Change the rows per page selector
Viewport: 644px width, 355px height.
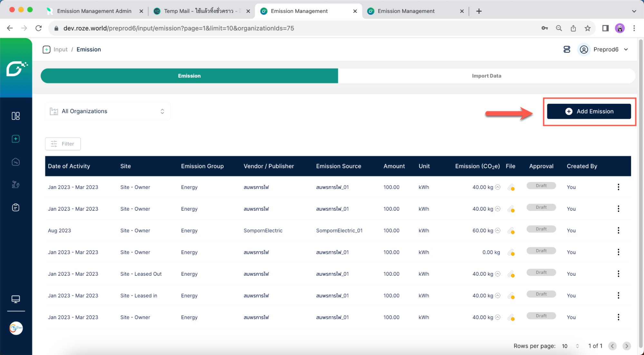(x=570, y=346)
